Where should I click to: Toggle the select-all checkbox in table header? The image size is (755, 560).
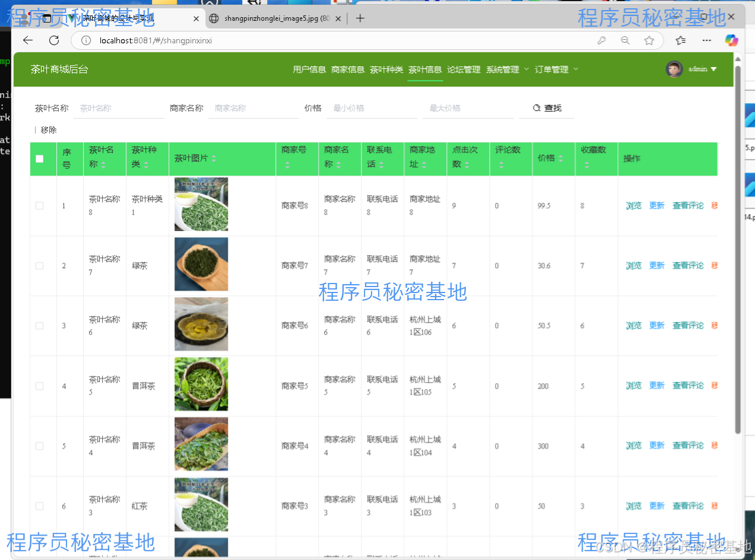(40, 158)
